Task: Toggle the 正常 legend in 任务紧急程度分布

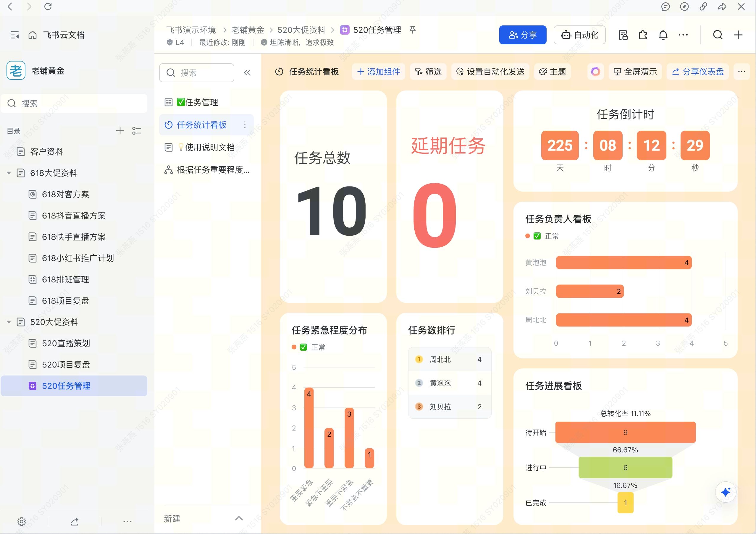Action: tap(318, 347)
